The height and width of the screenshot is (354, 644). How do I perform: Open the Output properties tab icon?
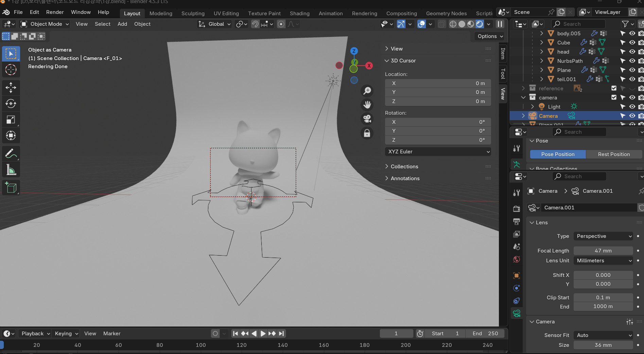[517, 221]
